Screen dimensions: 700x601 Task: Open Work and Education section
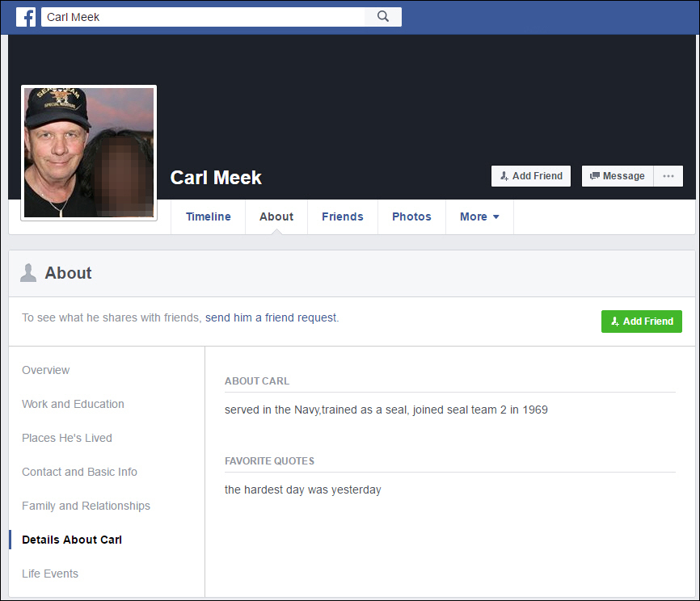tap(73, 404)
